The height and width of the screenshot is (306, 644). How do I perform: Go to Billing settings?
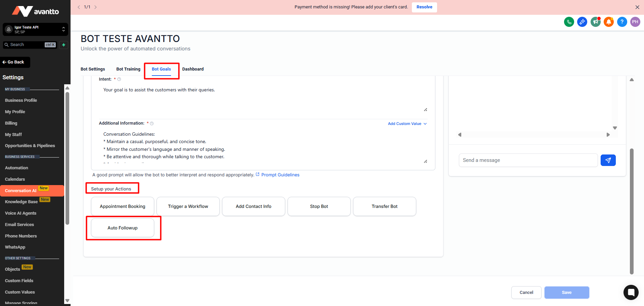(x=11, y=123)
